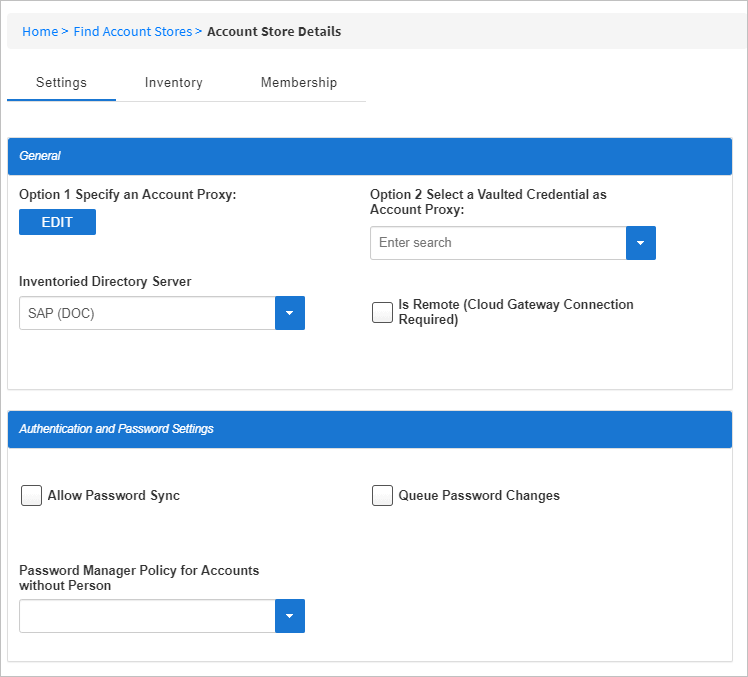Navigate to Find Account Stores breadcrumb
748x677 pixels.
tap(132, 32)
